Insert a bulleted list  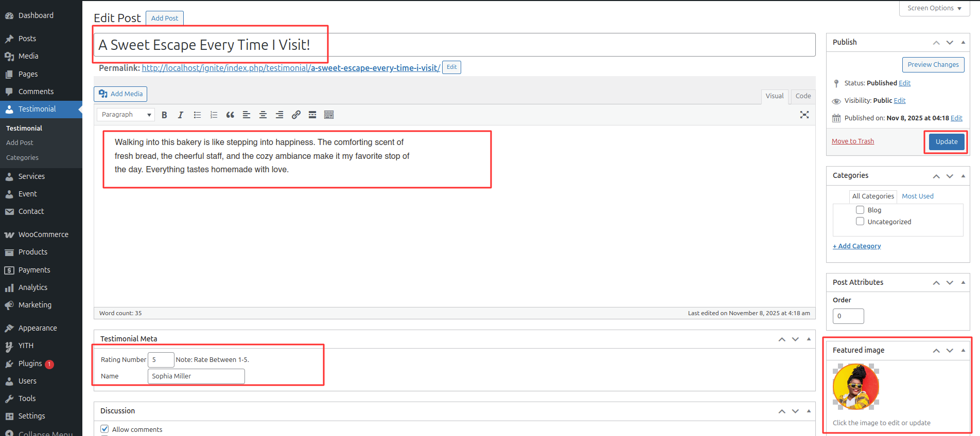click(x=197, y=115)
